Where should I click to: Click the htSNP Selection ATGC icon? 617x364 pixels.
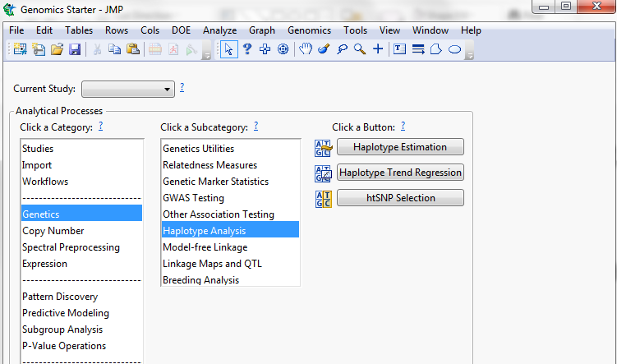[324, 199]
